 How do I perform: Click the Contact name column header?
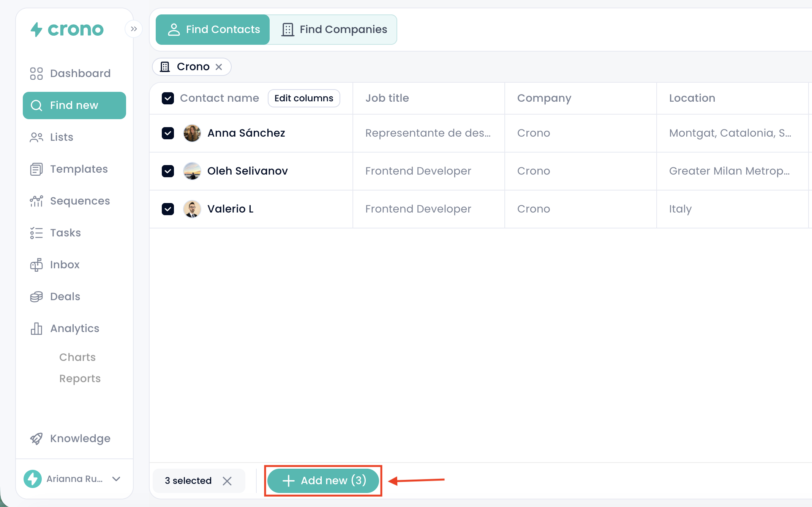click(220, 98)
